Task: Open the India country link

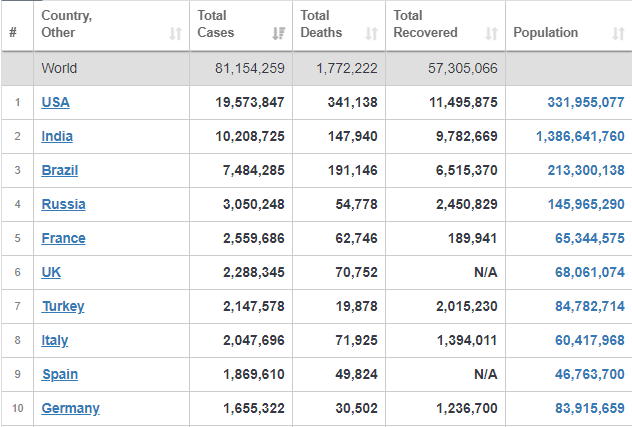Action: [x=57, y=136]
